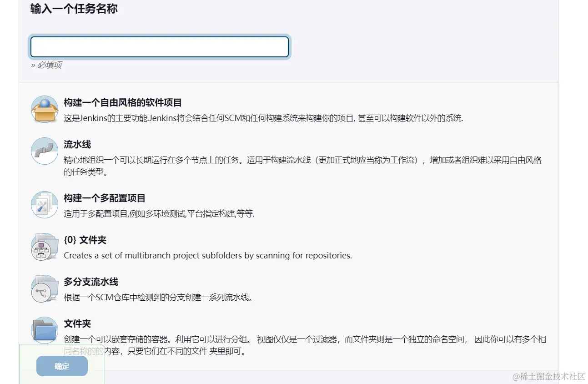
Task: Click the 构建一个多配置项目 icon
Action: point(44,205)
